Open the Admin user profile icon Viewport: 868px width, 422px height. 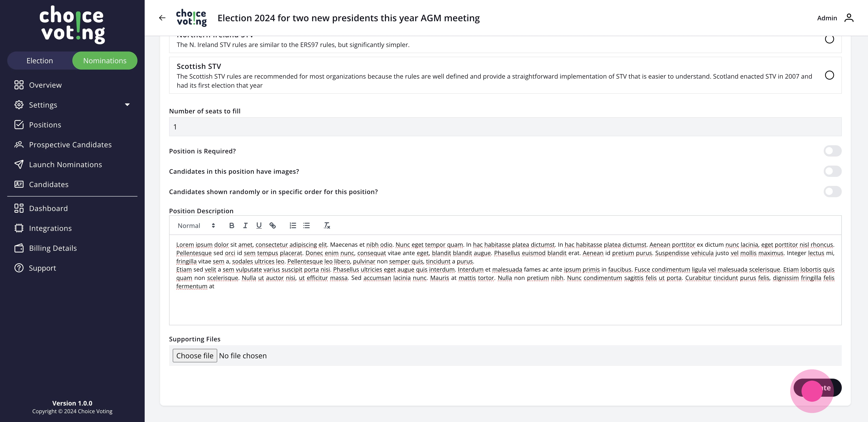click(849, 18)
